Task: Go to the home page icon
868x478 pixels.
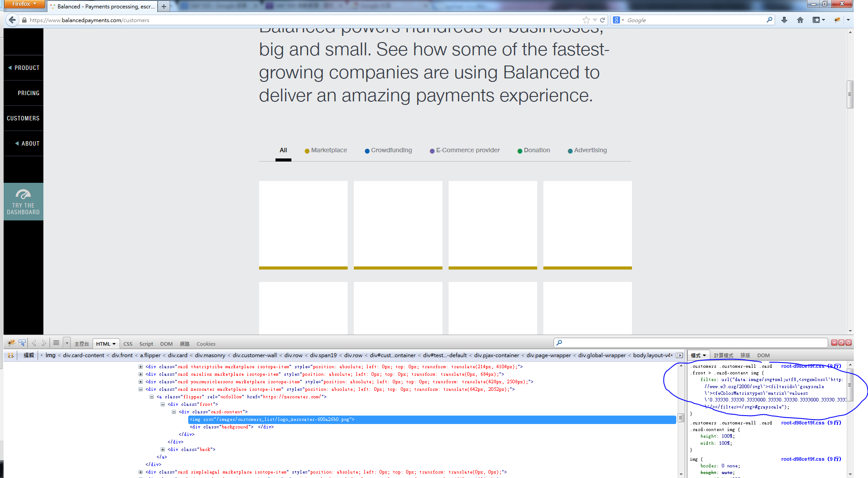Action: 800,20
